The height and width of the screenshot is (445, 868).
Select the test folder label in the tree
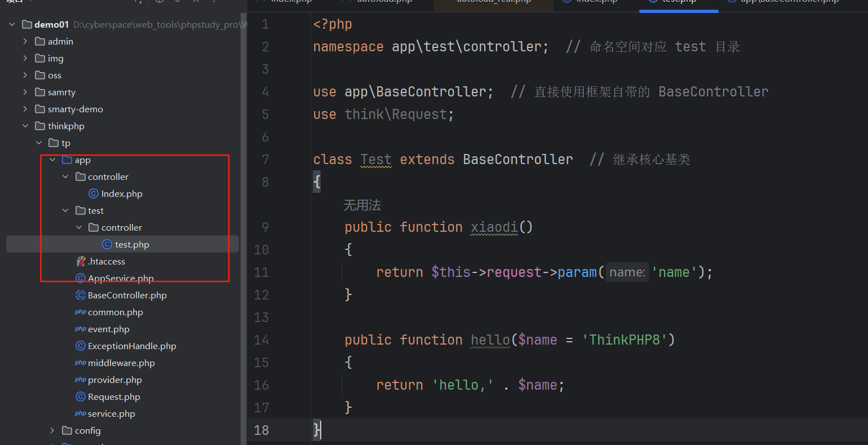click(96, 210)
